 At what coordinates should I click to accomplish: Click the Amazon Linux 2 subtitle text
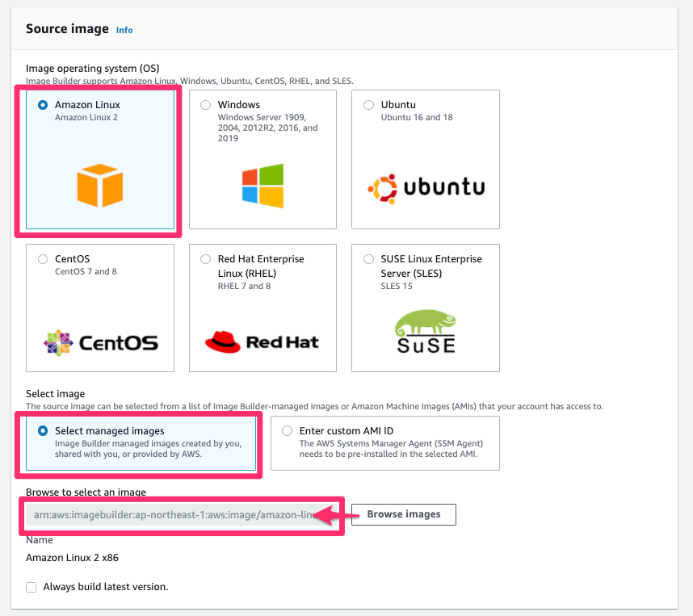86,118
